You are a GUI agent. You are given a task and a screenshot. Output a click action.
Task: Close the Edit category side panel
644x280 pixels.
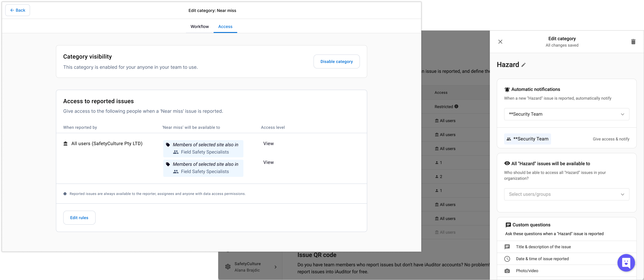coord(500,42)
